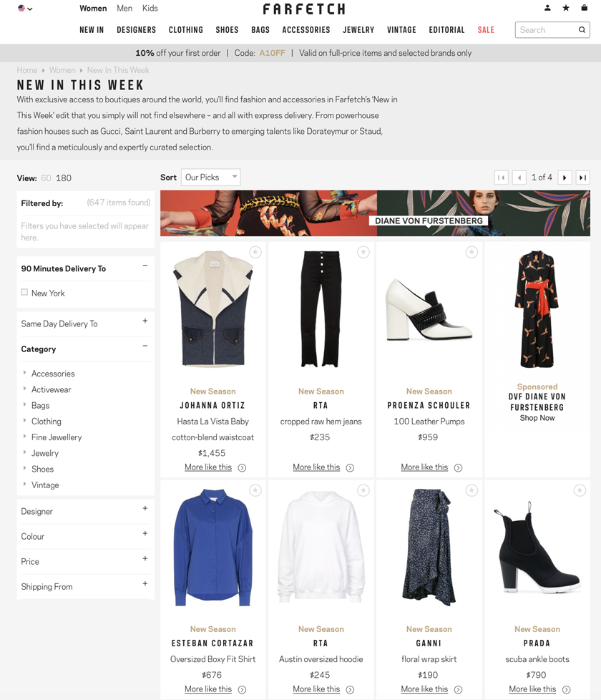601x700 pixels.
Task: Switch view to 180 items
Action: 64,178
